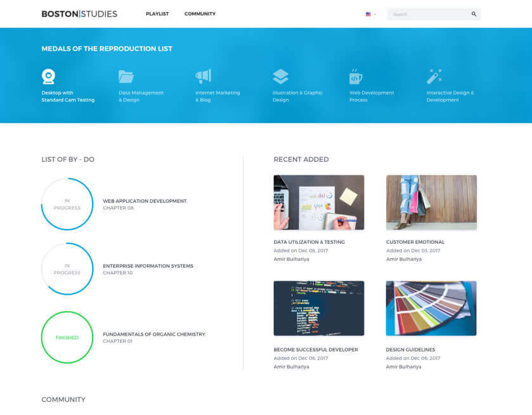Image resolution: width=532 pixels, height=415 pixels.
Task: Open Web Application Development course title
Action: coord(145,201)
